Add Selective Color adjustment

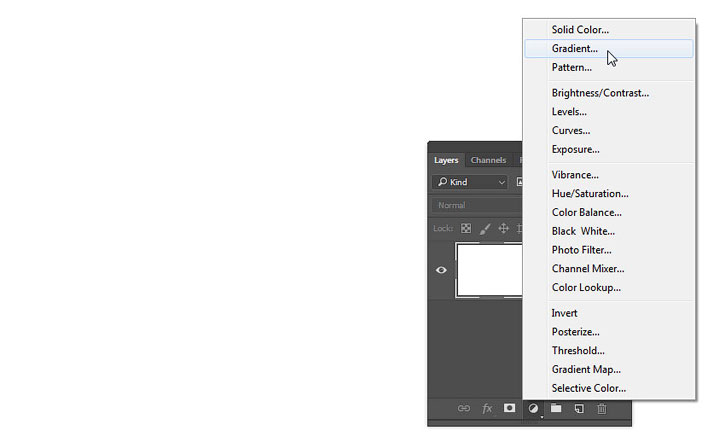609,388
